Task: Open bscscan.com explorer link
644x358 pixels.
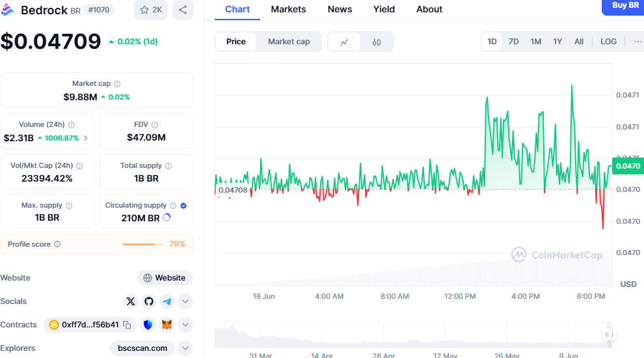Action: [x=142, y=348]
